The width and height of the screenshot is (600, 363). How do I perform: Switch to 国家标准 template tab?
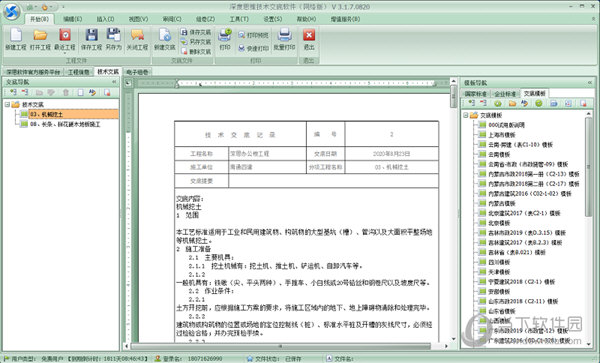(476, 94)
